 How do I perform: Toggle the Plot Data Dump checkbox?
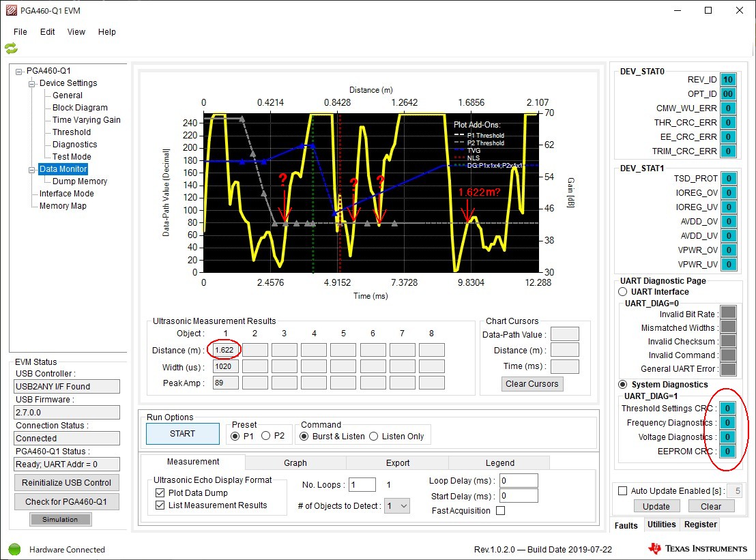point(160,492)
